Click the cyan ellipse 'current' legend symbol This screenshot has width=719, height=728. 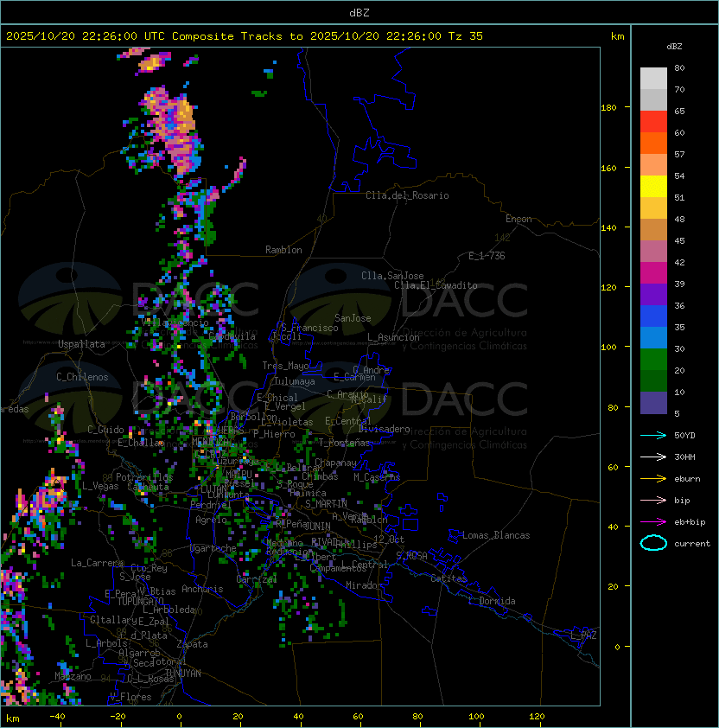653,543
